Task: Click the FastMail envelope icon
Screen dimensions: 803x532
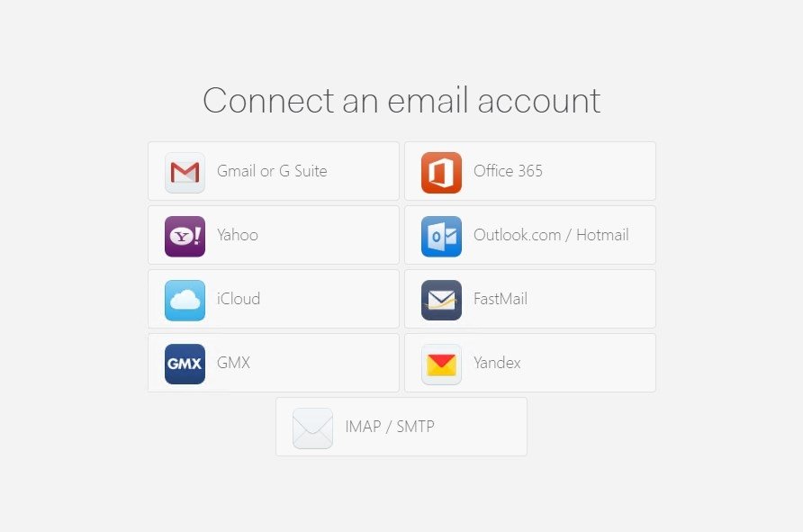Action: pos(441,301)
